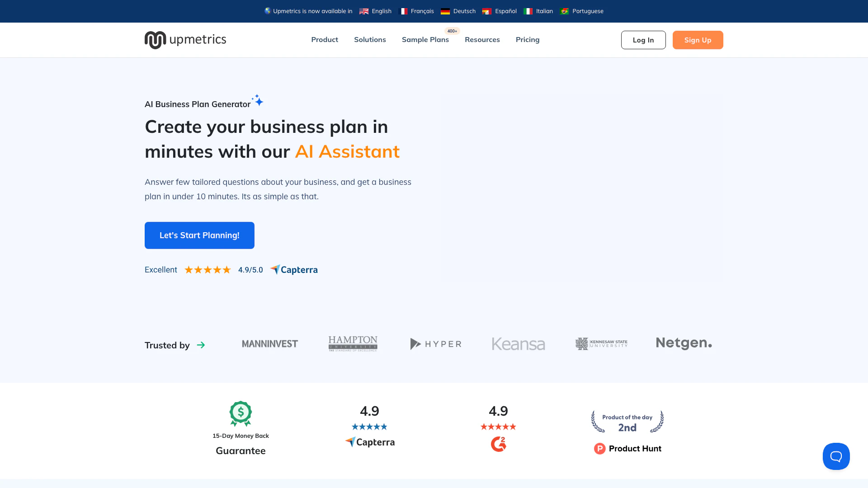
Task: Click the Product Hunt badge icon
Action: [x=599, y=449]
